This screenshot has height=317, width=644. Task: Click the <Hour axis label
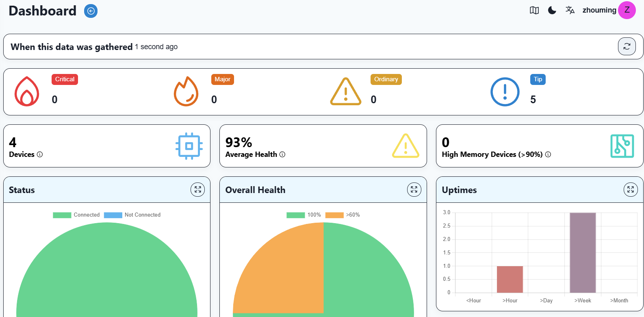point(473,301)
